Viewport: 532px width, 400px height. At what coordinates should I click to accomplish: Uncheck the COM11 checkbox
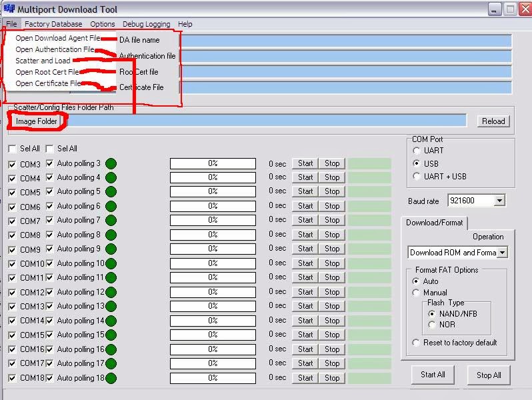[x=12, y=278]
